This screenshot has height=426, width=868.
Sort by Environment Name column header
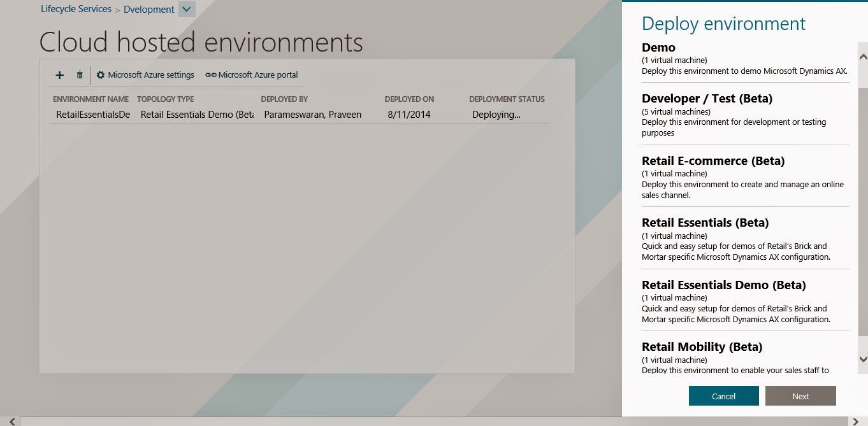[x=90, y=99]
